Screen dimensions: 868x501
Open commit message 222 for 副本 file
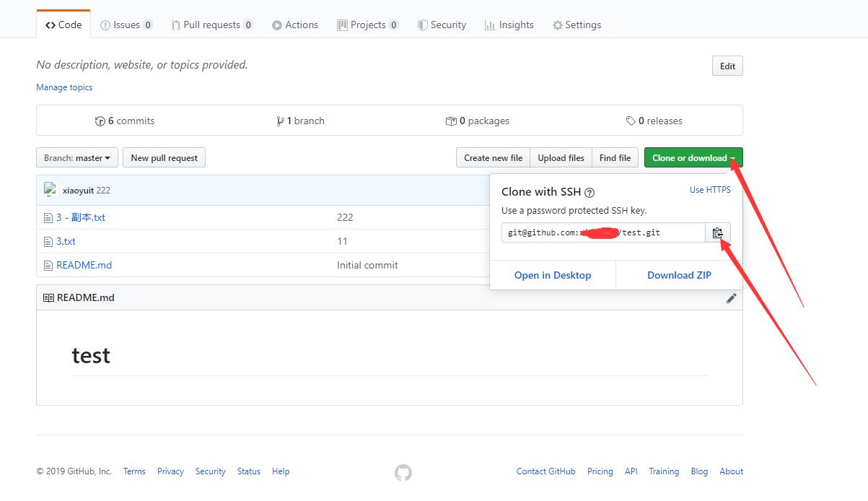point(345,217)
